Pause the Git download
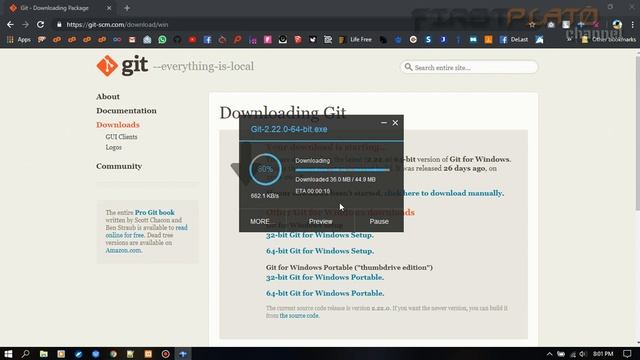This screenshot has width=640, height=360. (379, 221)
